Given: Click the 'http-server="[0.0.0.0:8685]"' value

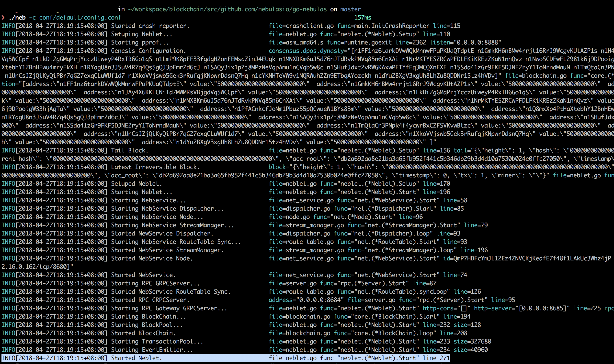Looking at the screenshot, I should coord(522,308).
